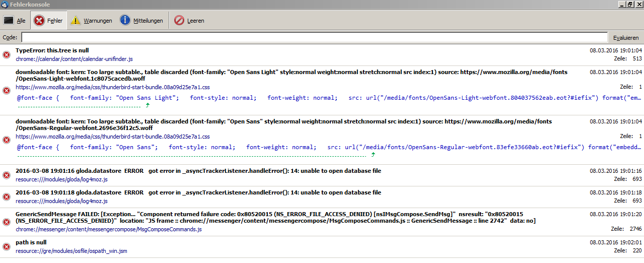Viewport: 644px width, 263px height.
Task: Open MsgComposeCommands.js source link
Action: [108, 230]
